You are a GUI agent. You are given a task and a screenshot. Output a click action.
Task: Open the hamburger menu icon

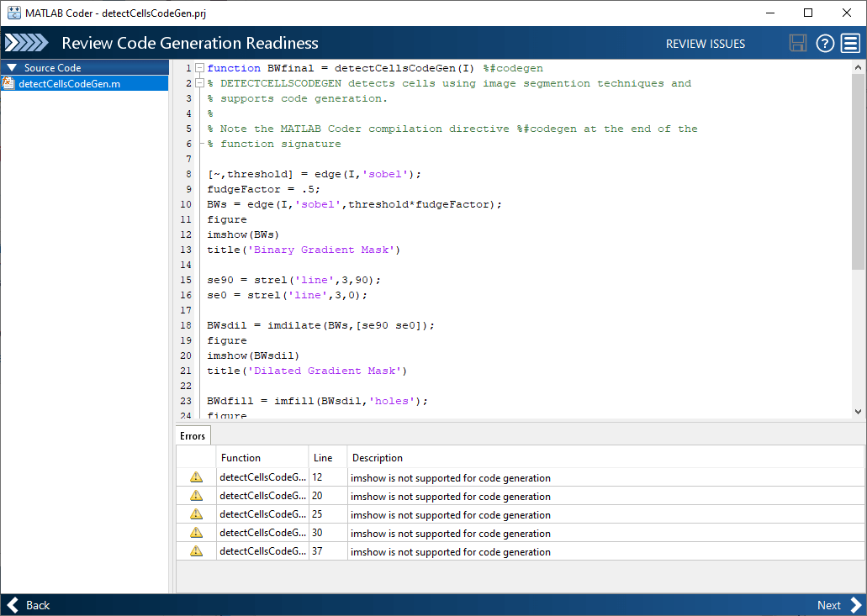[850, 44]
